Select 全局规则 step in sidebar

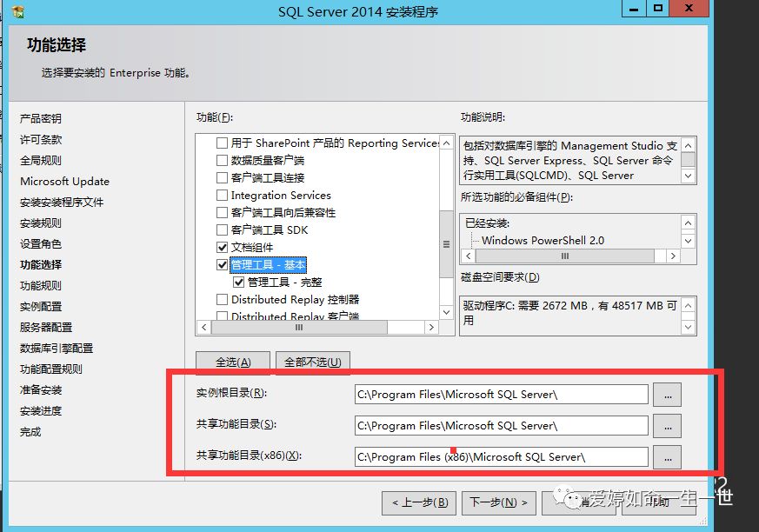coord(41,160)
